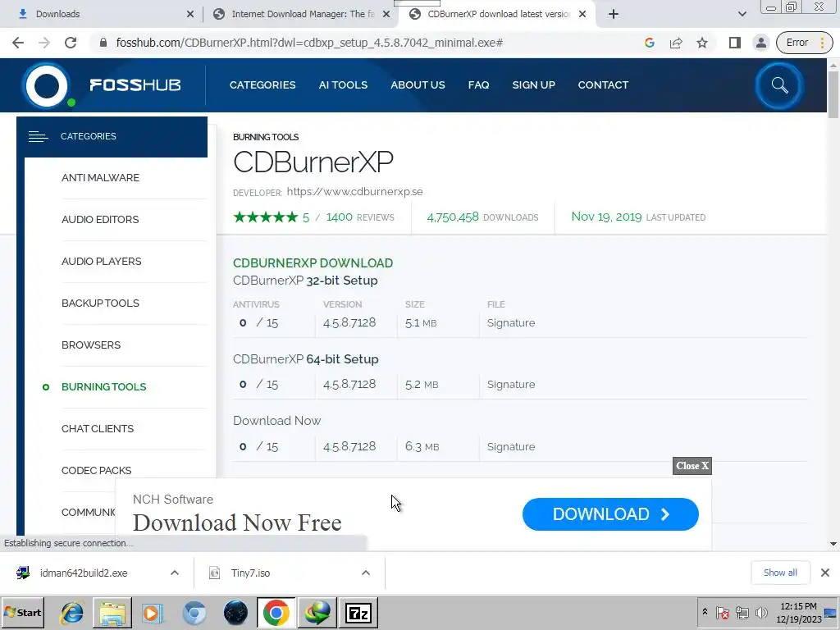The image size is (840, 630).
Task: Open AI TOOLS in top navigation
Action: 343,84
